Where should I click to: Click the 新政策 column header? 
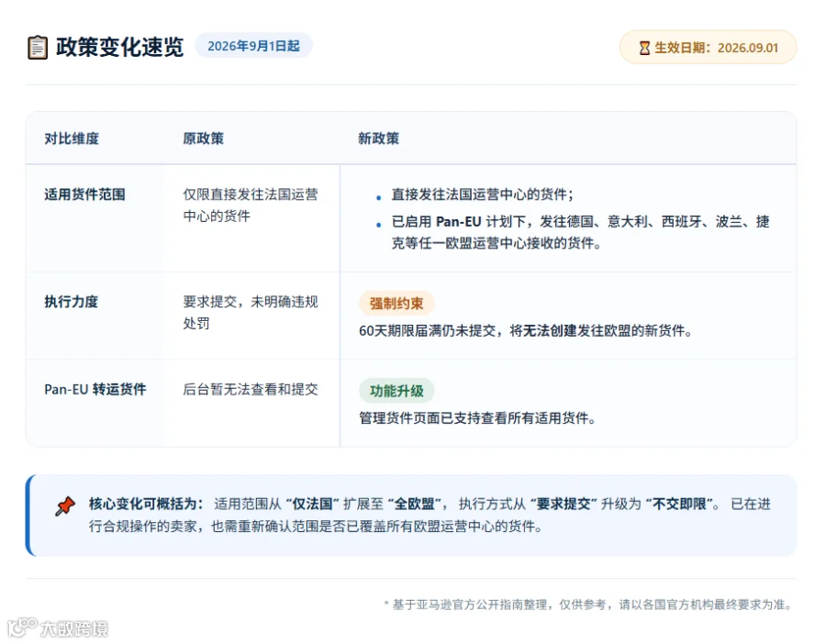point(378,139)
